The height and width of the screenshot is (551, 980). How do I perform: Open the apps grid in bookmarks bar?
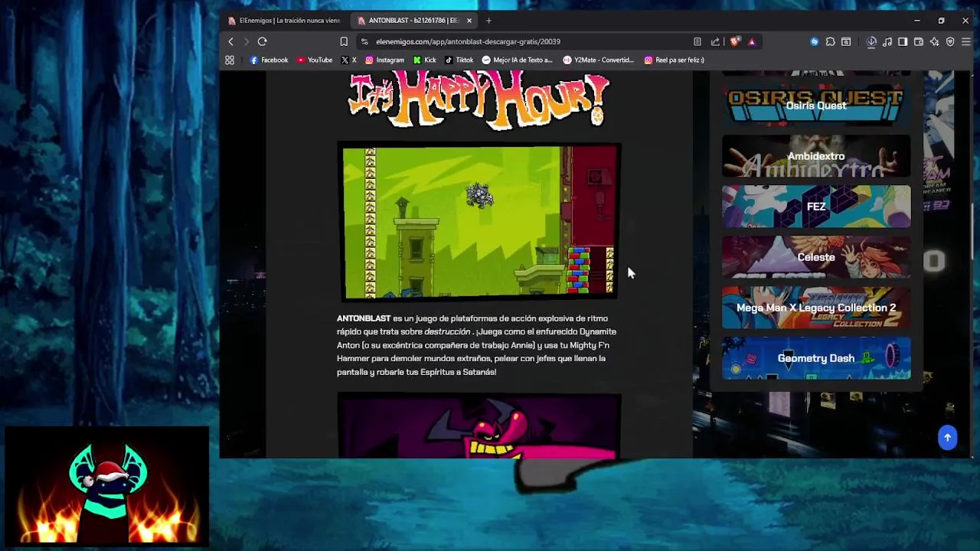(230, 60)
